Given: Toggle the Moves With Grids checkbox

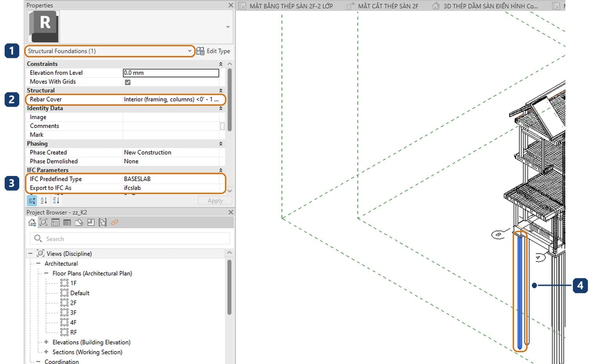Looking at the screenshot, I should pos(128,82).
